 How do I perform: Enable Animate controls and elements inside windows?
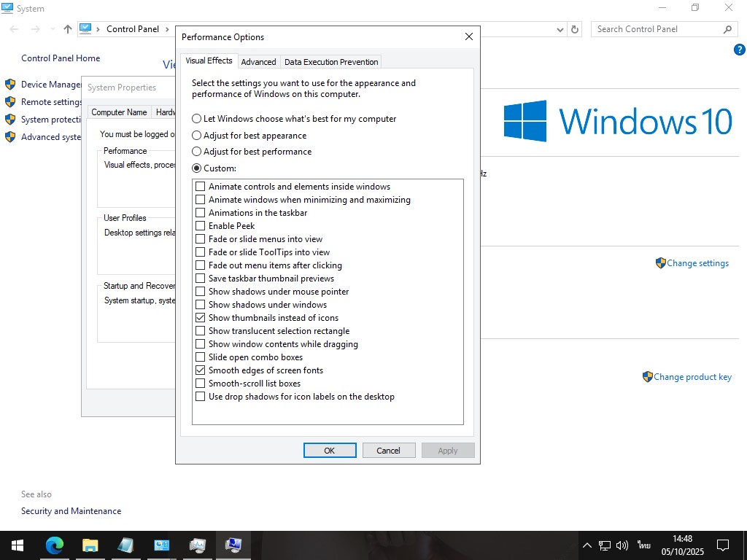tap(200, 187)
